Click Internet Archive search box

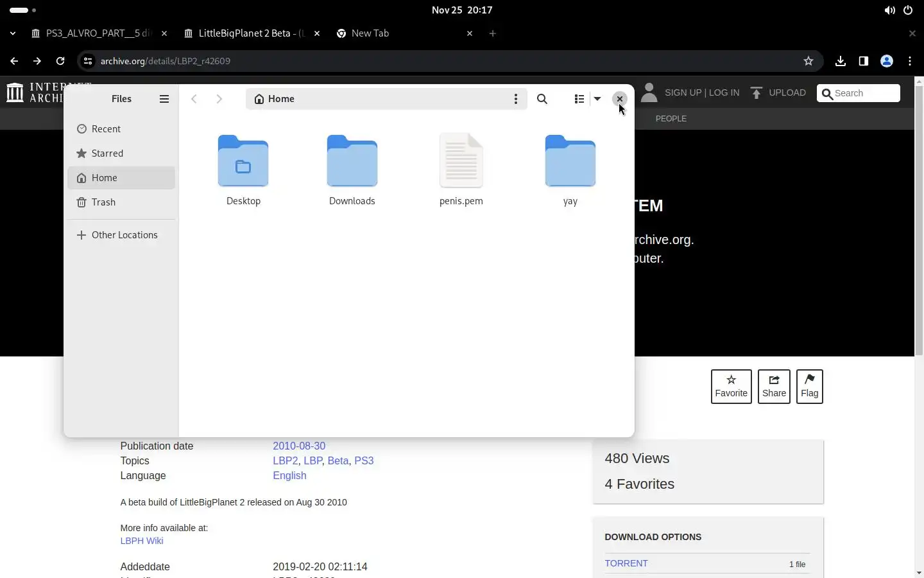pos(859,93)
